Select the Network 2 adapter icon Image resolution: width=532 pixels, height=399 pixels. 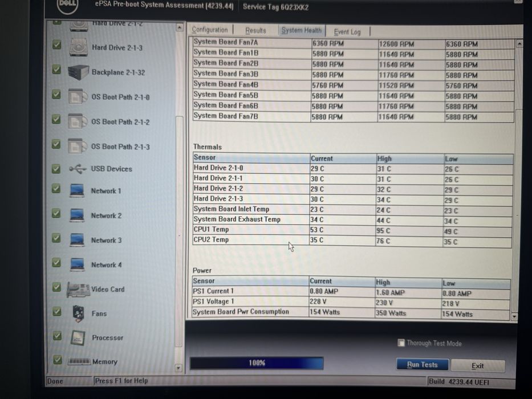(77, 215)
